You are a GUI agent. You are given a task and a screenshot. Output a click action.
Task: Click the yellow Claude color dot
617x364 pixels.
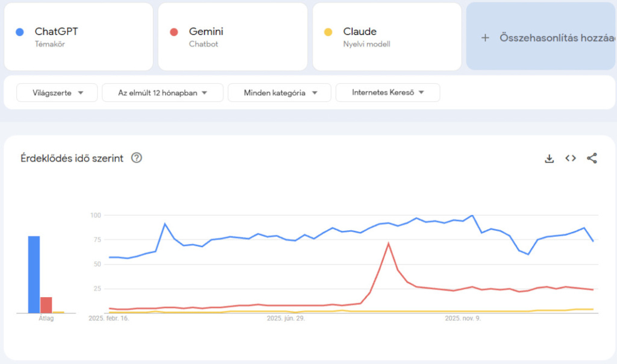(328, 32)
